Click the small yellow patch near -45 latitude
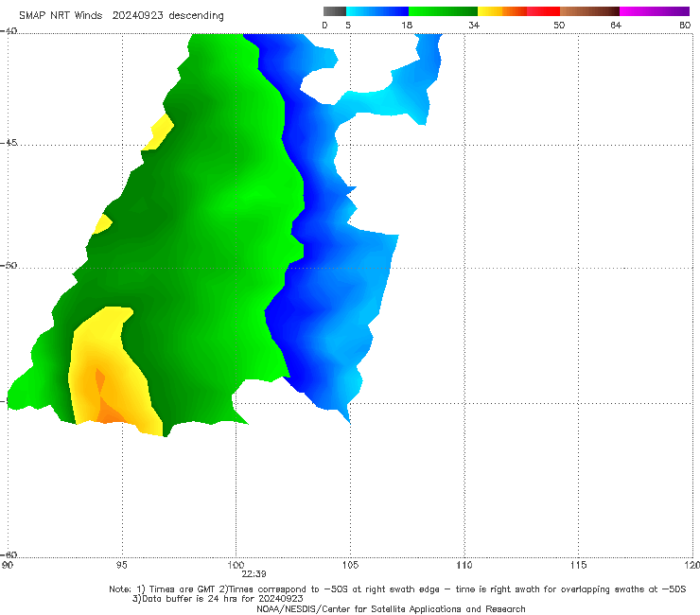Screen dimensions: 700x615 click(x=159, y=132)
